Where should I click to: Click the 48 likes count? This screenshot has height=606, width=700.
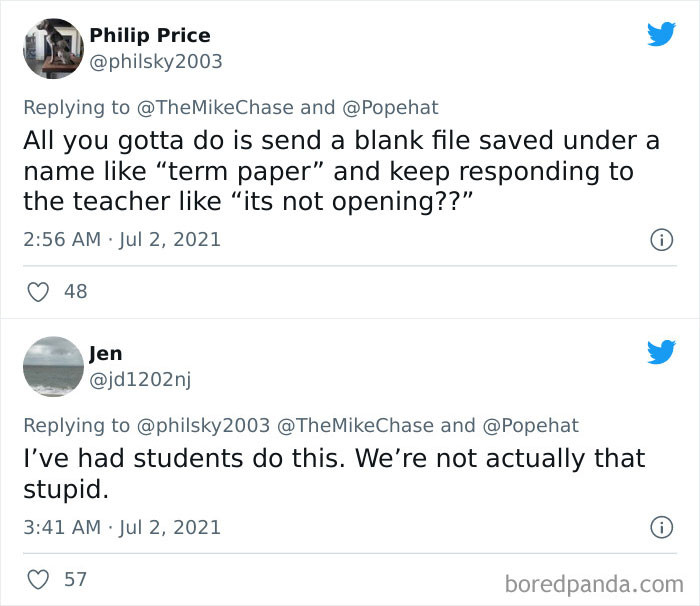pos(75,292)
